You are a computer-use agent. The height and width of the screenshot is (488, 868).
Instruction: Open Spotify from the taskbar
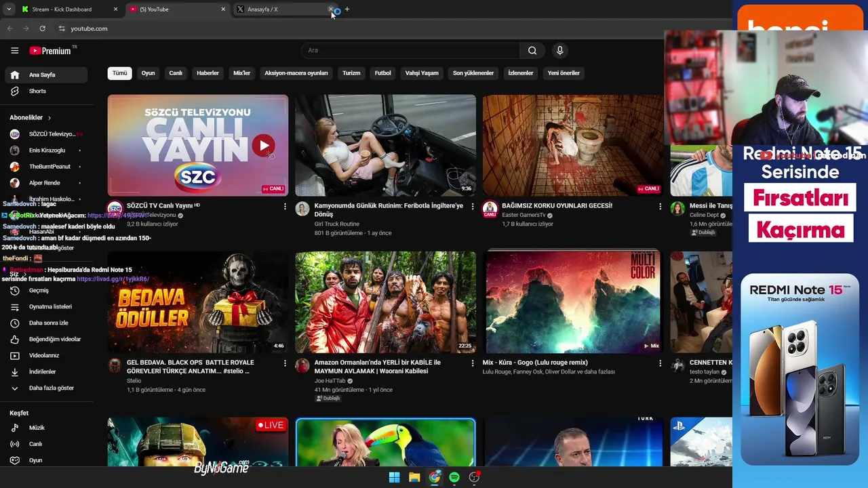[x=454, y=477]
